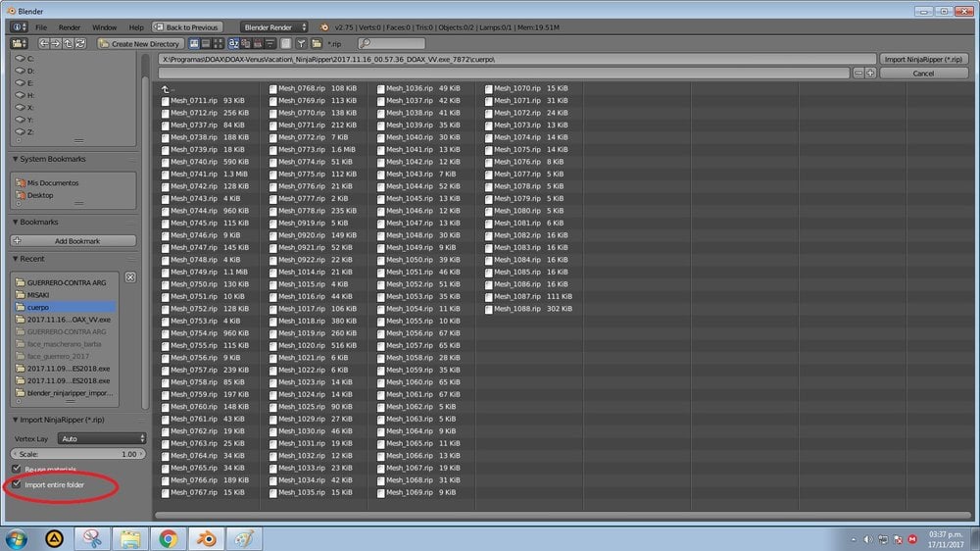Clear the recent folders list
The width and height of the screenshot is (980, 551).
pyautogui.click(x=130, y=277)
